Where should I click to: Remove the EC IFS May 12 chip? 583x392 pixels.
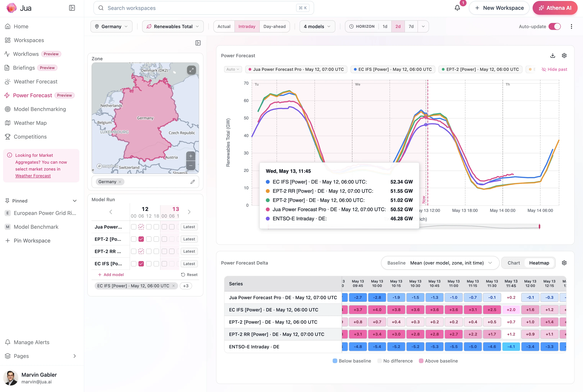174,286
